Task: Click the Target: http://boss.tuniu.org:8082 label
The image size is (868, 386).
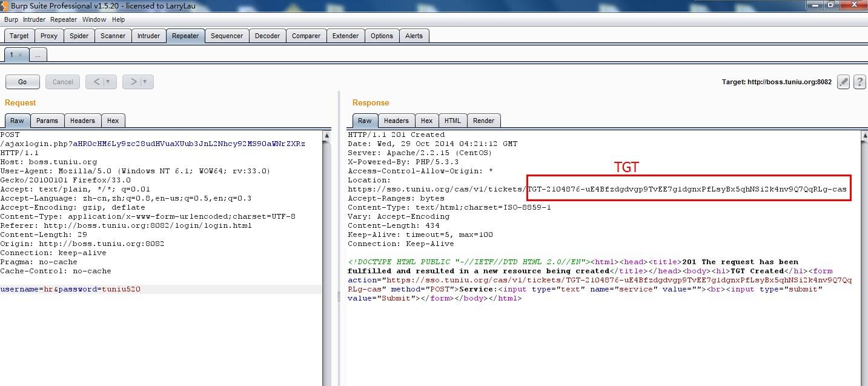Action: 777,82
